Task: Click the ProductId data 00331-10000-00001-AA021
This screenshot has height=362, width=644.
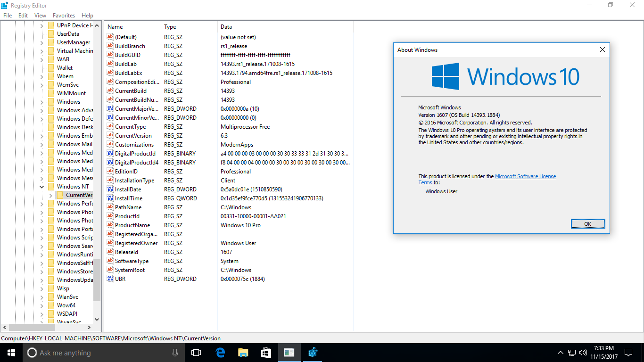Action: 253,216
